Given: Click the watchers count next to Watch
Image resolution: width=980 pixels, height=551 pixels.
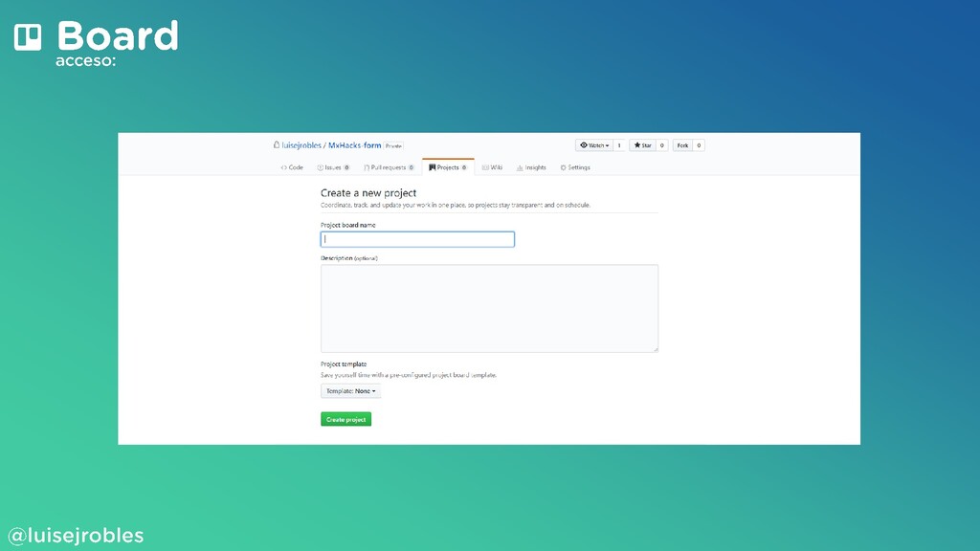Looking at the screenshot, I should pos(619,145).
